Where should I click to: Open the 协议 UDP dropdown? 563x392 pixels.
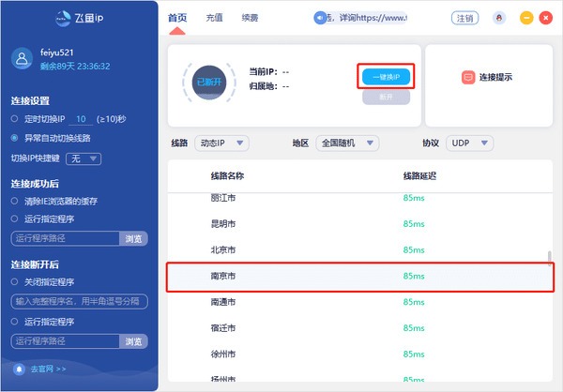click(x=470, y=143)
